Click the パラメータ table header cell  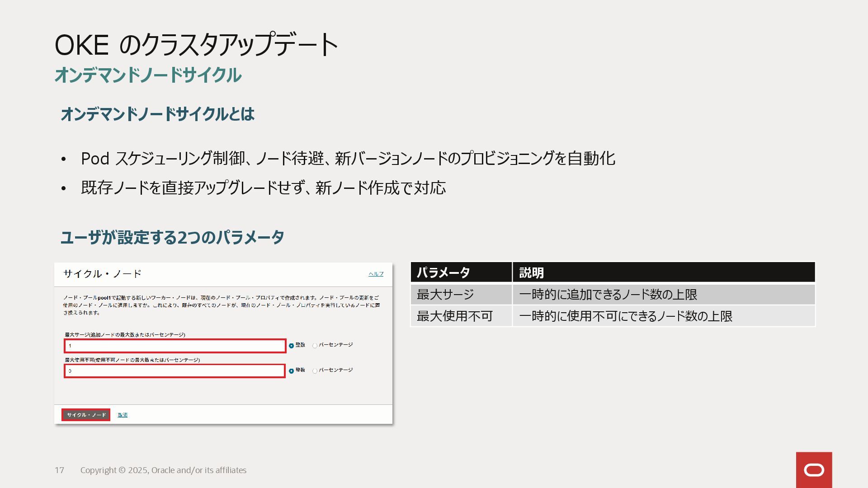[461, 272]
